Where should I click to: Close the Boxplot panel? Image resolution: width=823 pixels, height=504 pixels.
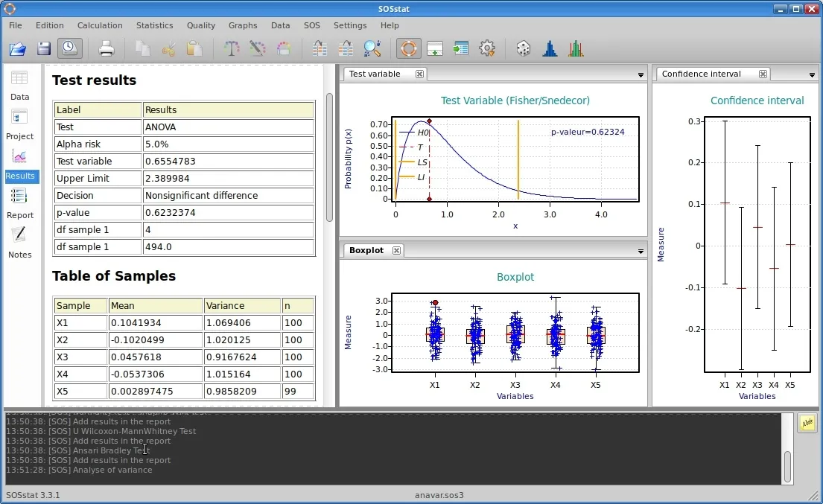coord(397,250)
